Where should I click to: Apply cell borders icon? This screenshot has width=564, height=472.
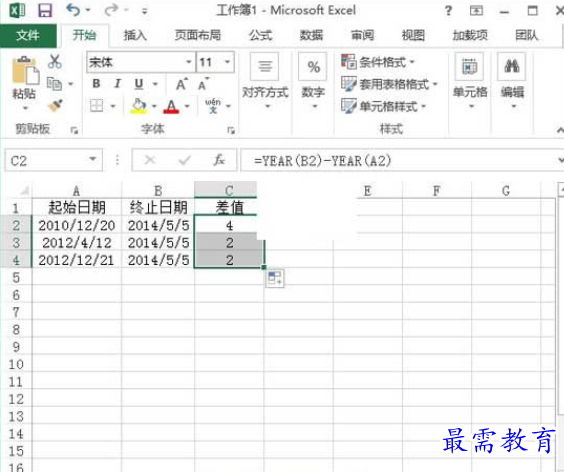96,106
